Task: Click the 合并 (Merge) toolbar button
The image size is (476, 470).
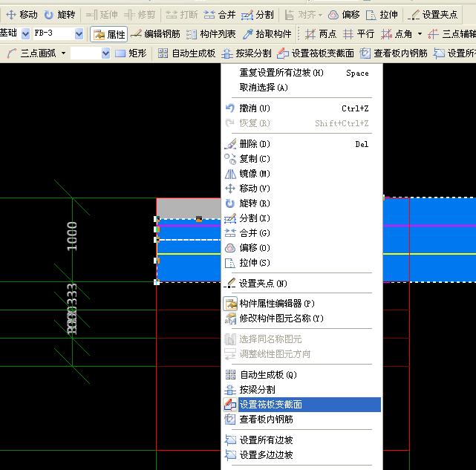Action: click(220, 15)
